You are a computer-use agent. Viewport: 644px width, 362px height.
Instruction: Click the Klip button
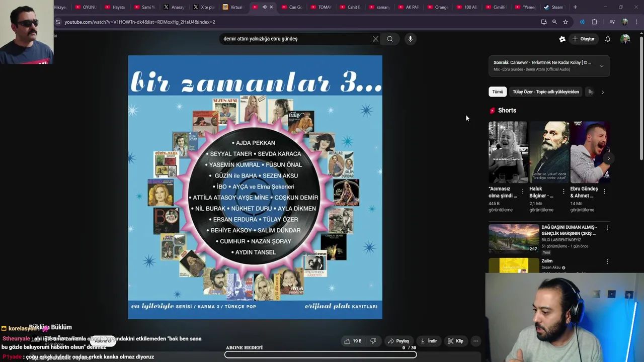tap(455, 341)
